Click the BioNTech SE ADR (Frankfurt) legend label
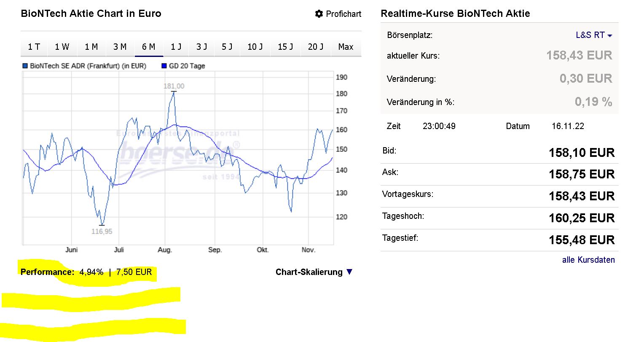644x342 pixels. (88, 66)
